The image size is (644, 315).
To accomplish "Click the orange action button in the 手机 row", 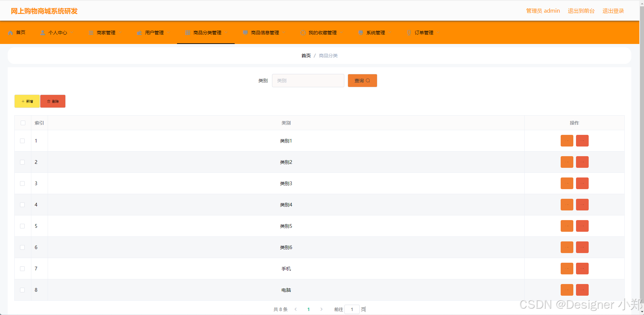I will point(567,268).
